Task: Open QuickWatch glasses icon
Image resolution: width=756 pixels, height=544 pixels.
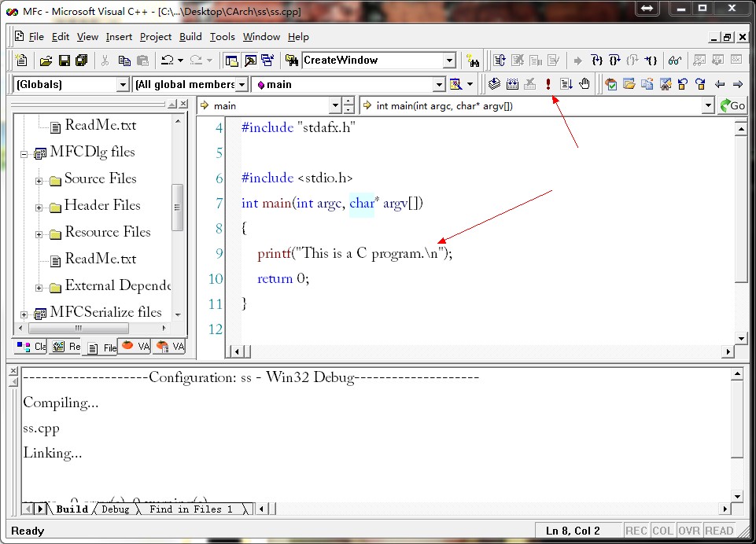Action: click(674, 61)
